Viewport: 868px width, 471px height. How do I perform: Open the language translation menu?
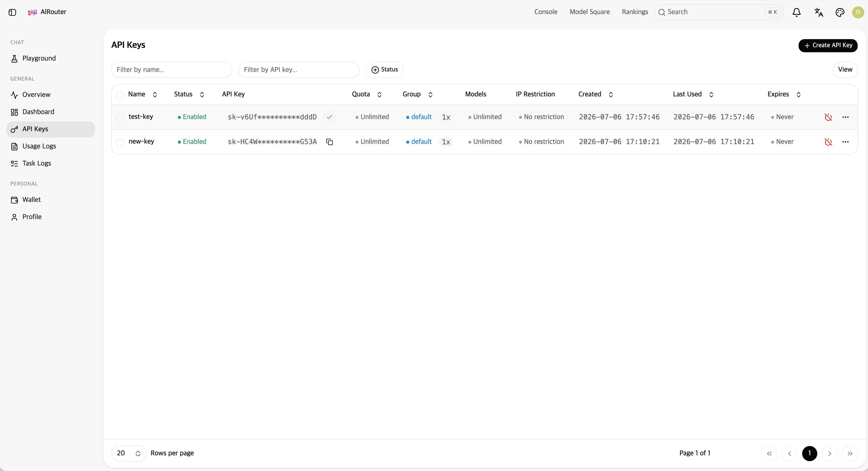point(819,12)
